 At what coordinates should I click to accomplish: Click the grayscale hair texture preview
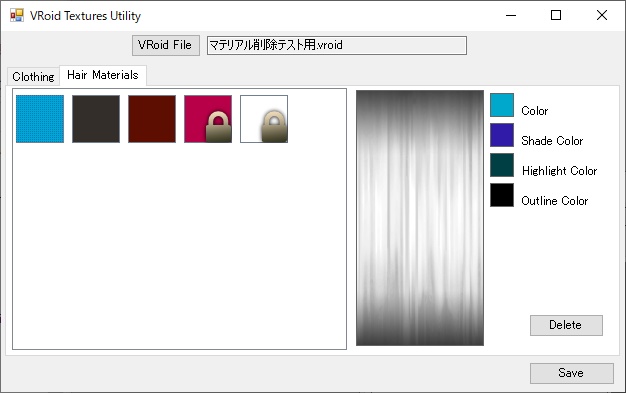coord(420,218)
